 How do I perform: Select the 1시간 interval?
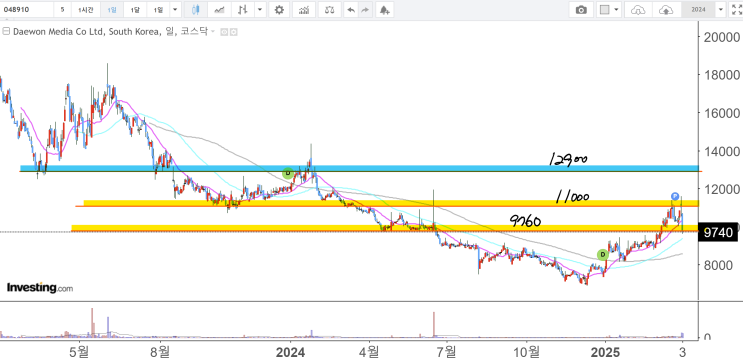(x=86, y=9)
